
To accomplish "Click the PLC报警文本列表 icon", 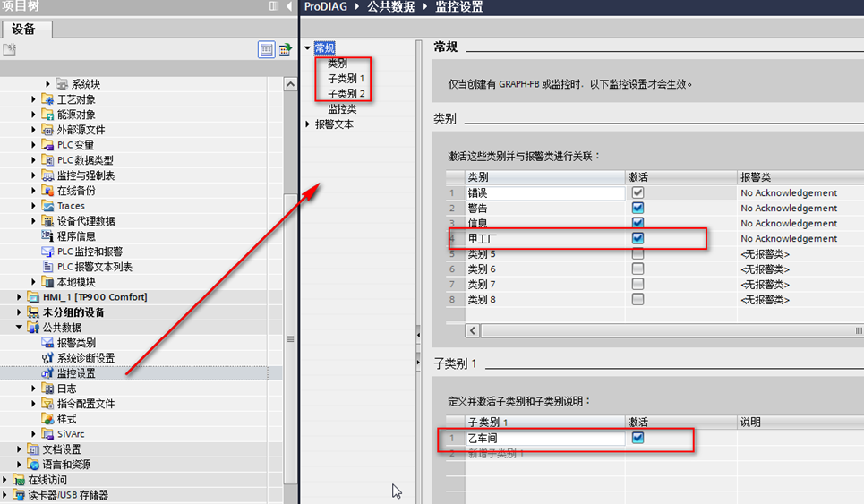I will click(x=48, y=267).
